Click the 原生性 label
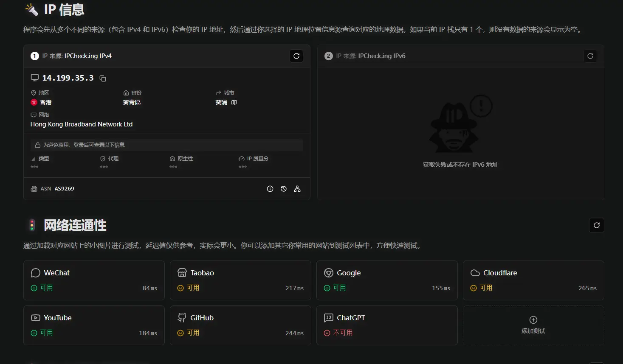 (185, 159)
